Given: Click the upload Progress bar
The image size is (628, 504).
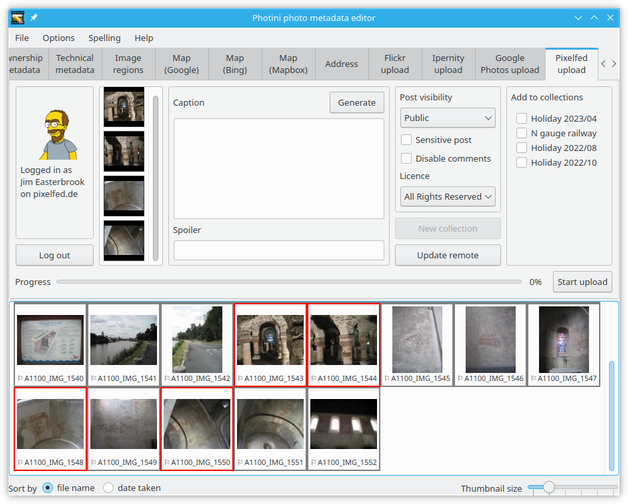Looking at the screenshot, I should coord(289,282).
